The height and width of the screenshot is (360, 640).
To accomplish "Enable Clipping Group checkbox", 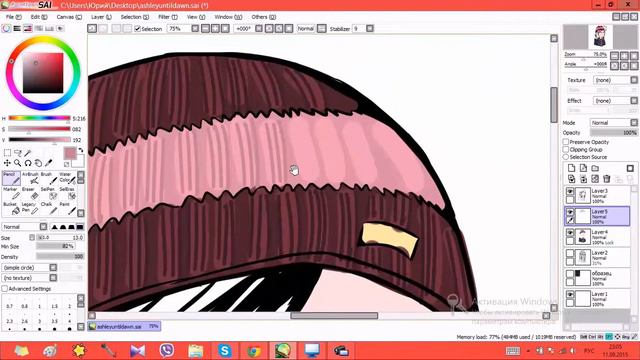I will click(566, 149).
